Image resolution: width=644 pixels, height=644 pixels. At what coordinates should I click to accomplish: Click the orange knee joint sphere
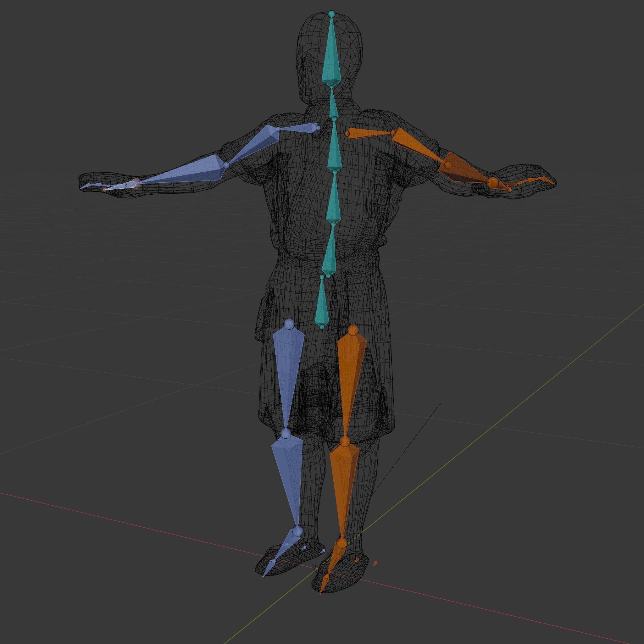[x=346, y=441]
